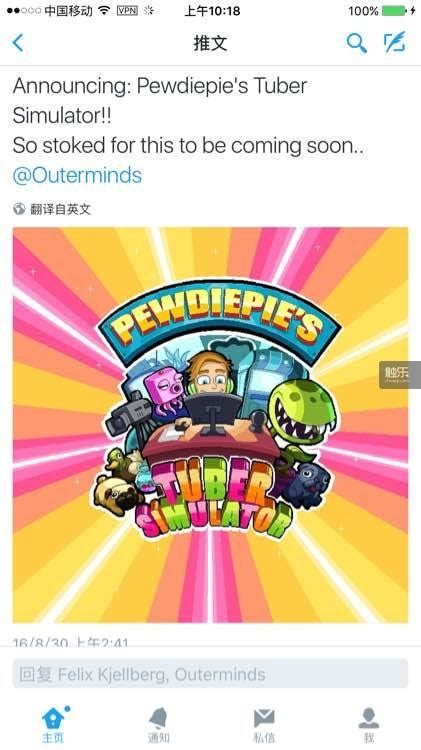Tap the @Outerminds mention link
This screenshot has height=750, width=421.
coord(78,176)
